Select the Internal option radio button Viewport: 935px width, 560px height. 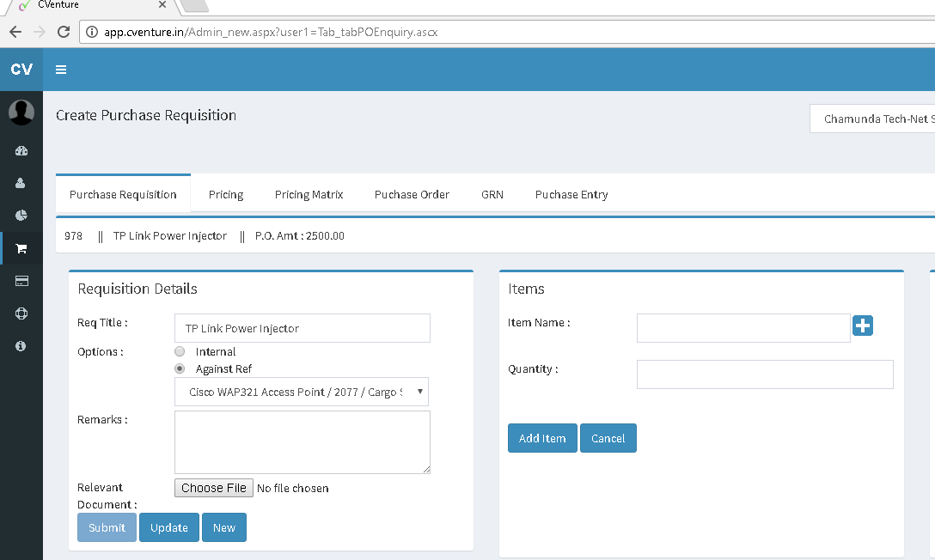180,351
